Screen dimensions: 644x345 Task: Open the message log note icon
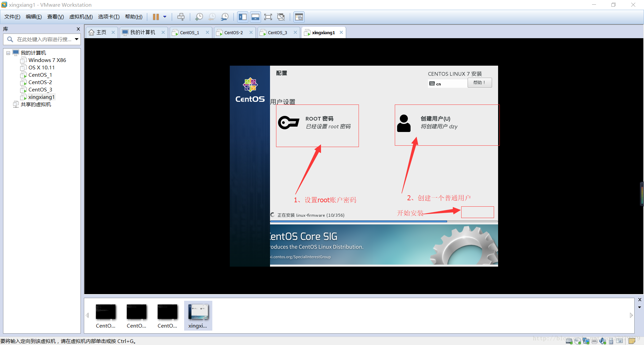632,341
